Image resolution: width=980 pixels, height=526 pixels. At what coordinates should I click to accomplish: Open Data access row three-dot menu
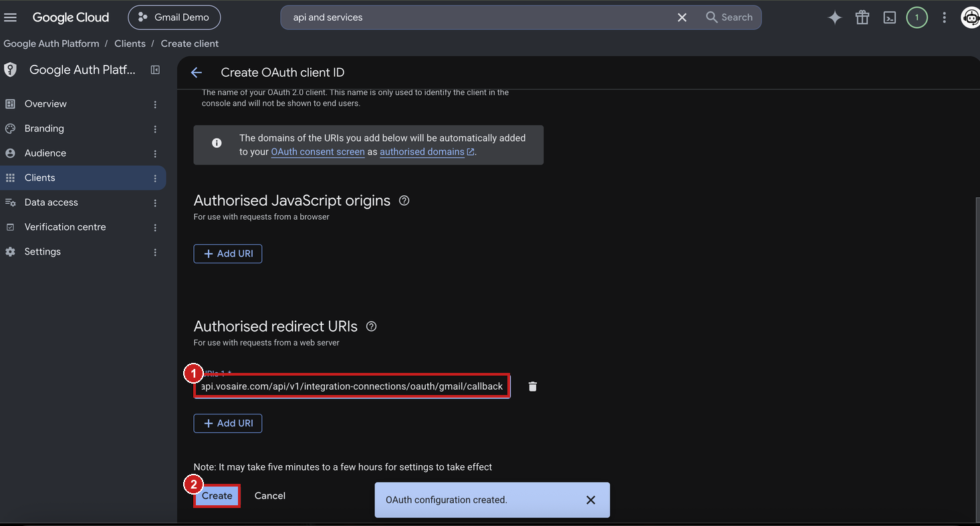(155, 203)
